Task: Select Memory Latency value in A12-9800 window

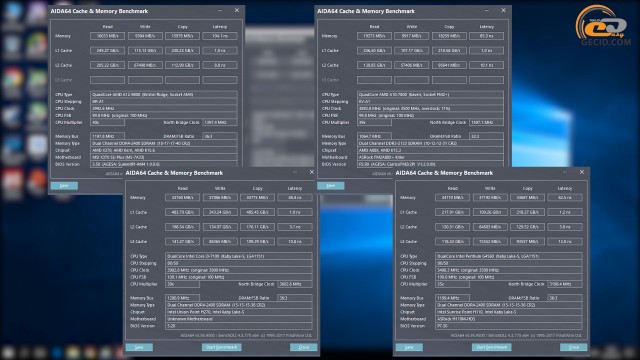Action: click(x=220, y=36)
